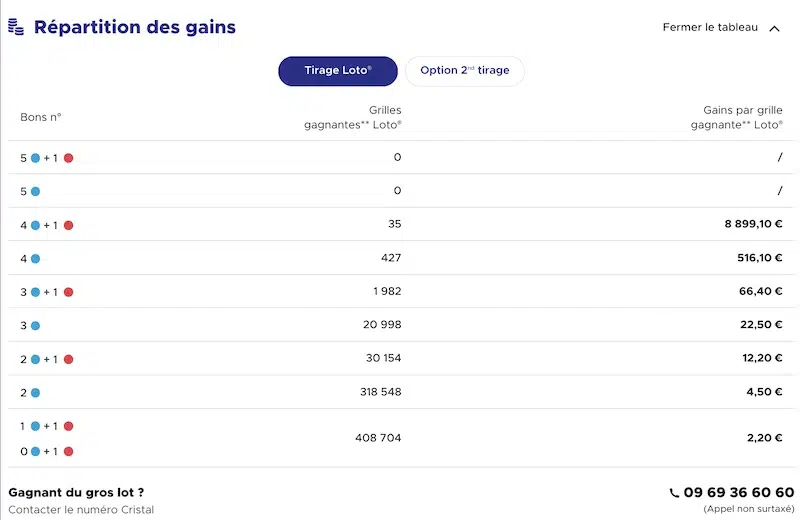Click the red ball in the 5+1 row

[x=68, y=158]
